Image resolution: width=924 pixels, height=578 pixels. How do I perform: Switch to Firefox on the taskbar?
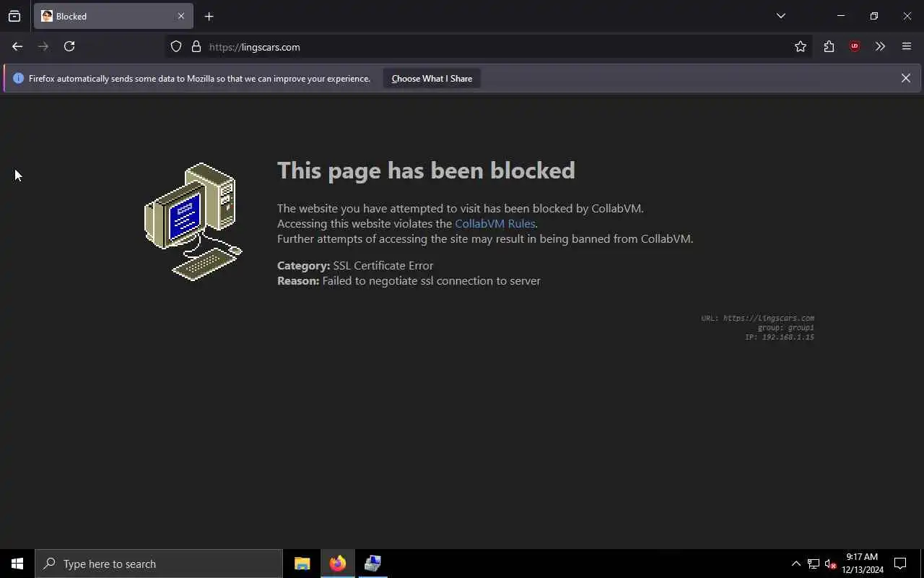338,564
